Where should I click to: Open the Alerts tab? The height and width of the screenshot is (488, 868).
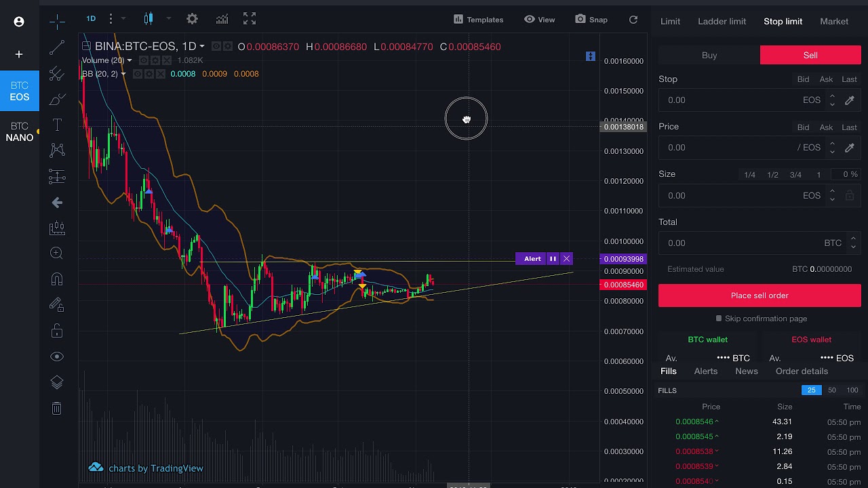(705, 371)
